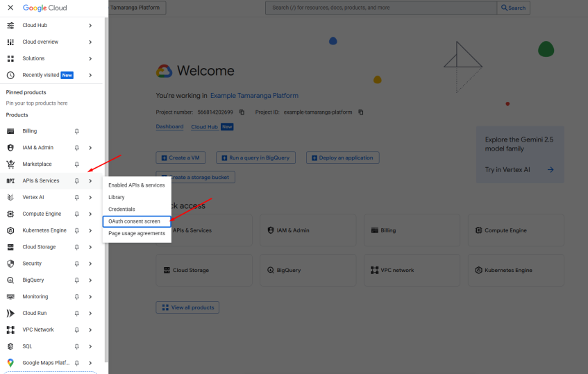Click the IAM & Admin shield icon
Viewport: 588px width, 374px height.
tap(10, 148)
